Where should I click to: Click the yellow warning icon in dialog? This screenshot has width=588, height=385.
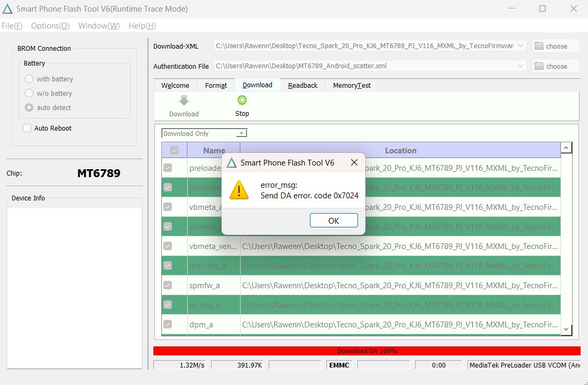point(239,190)
